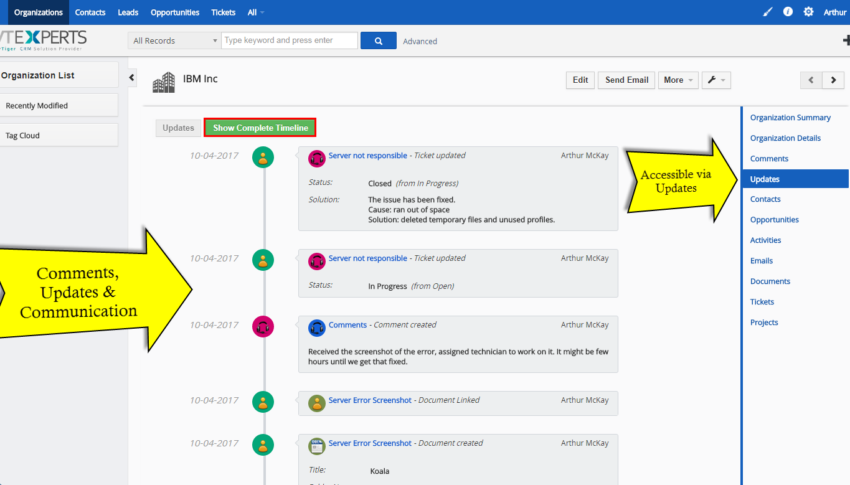Open Documents tab in right panel
This screenshot has height=485, width=850.
[770, 281]
